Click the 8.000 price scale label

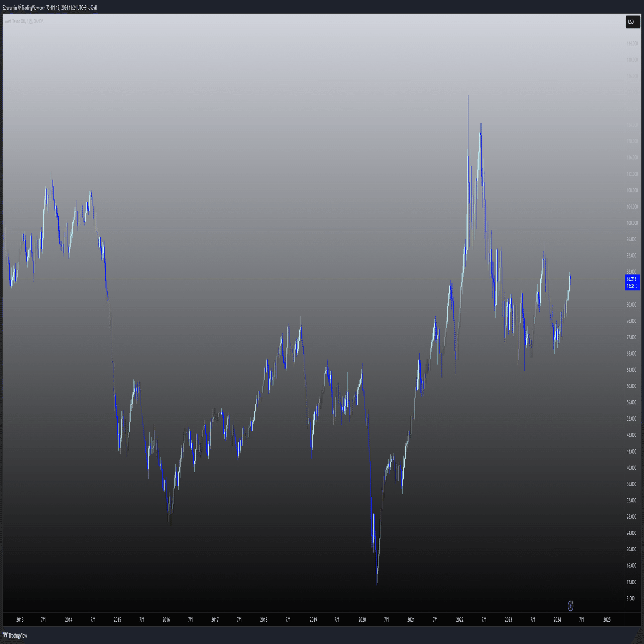click(630, 598)
